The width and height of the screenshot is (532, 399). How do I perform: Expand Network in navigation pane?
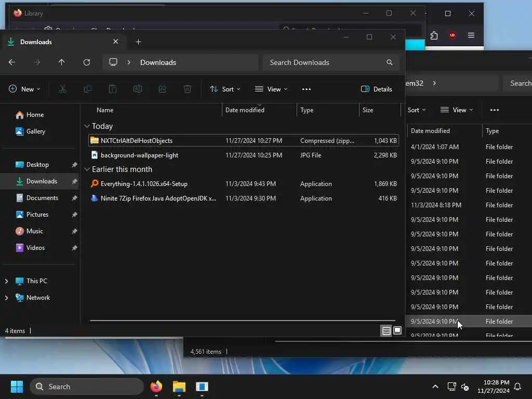pos(6,298)
